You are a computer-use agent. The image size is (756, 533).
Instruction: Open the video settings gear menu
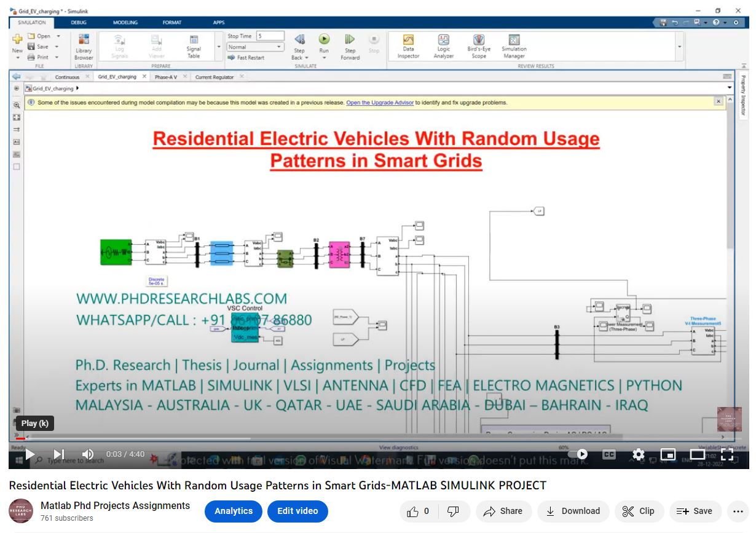pos(638,454)
